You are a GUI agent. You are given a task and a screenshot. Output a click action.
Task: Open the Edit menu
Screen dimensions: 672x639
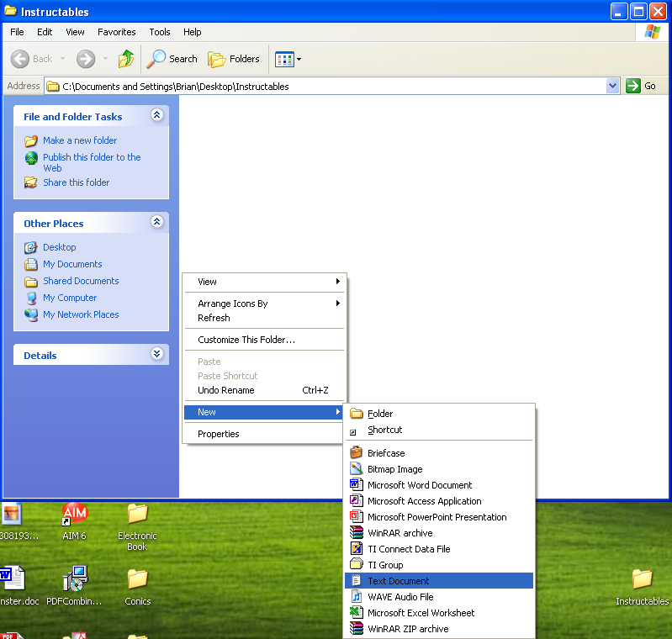[x=45, y=32]
